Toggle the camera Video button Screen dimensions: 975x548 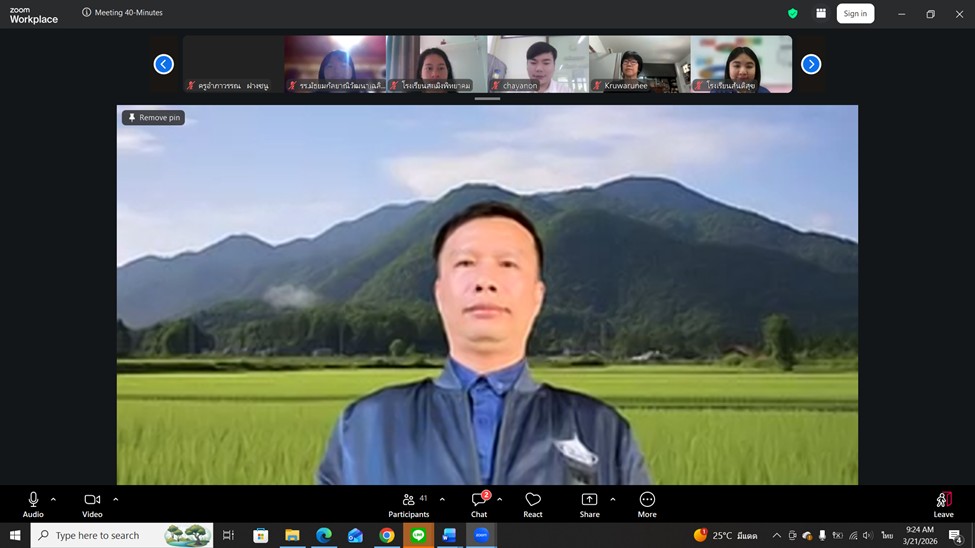coord(92,505)
